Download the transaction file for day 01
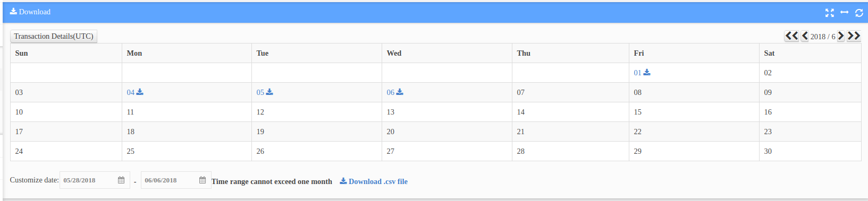Viewport: 868px width, 201px height. 647,73
